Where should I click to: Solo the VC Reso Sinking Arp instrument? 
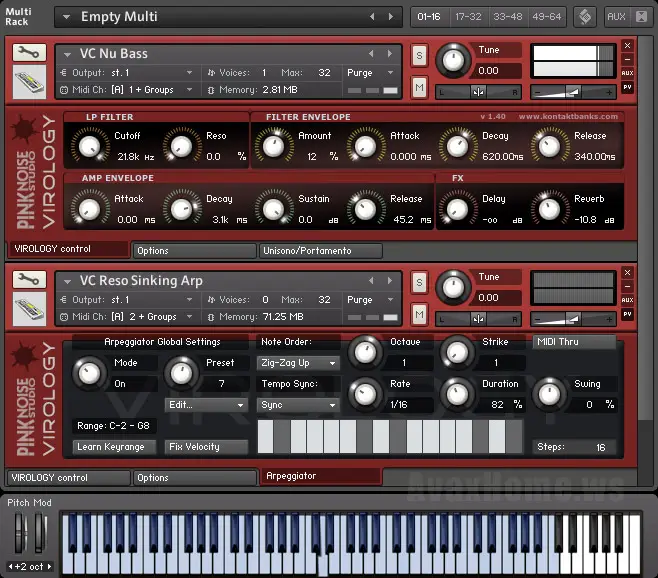pyautogui.click(x=419, y=282)
